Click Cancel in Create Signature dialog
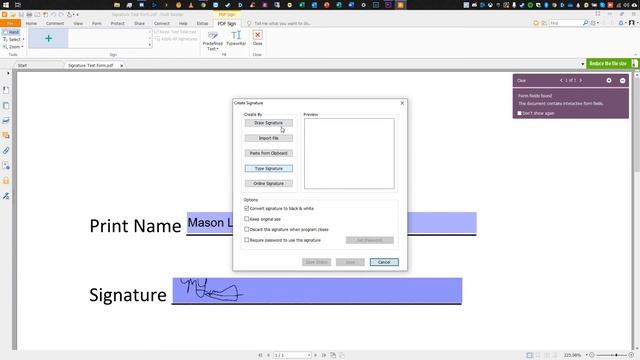This screenshot has height=360, width=640. [384, 262]
